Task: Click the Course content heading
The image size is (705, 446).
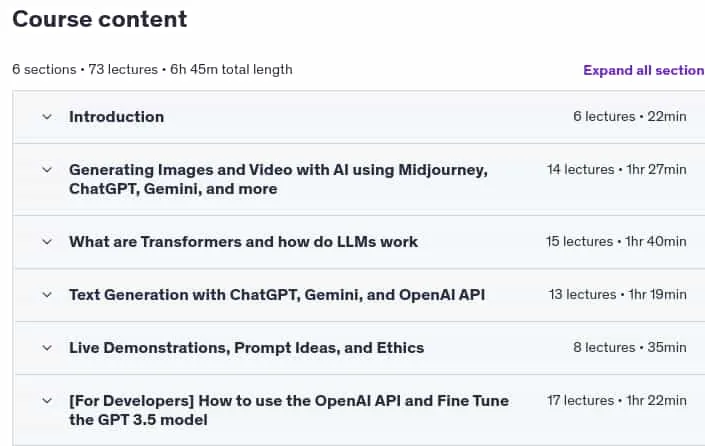Action: tap(99, 19)
